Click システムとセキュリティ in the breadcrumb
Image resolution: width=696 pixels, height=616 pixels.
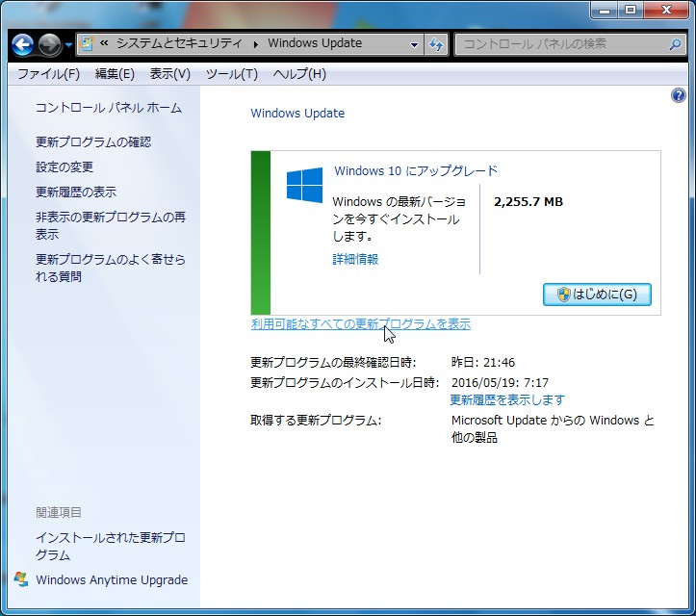click(179, 43)
